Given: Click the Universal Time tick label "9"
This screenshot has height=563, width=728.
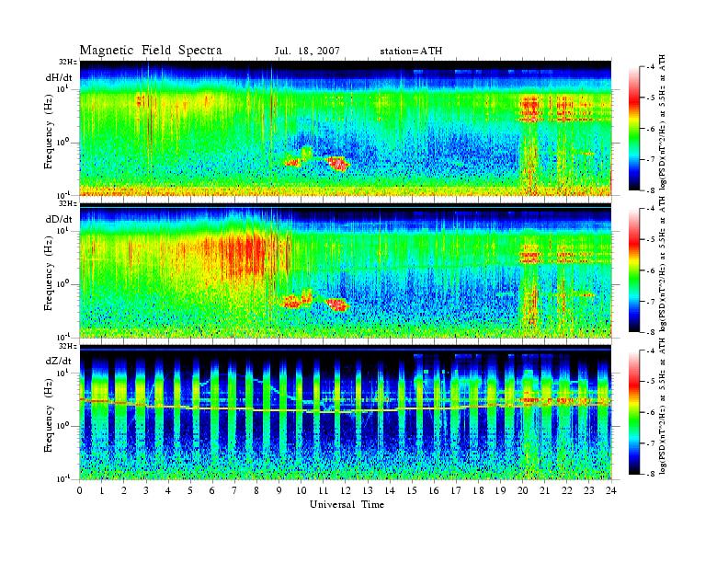Looking at the screenshot, I should 279,491.
